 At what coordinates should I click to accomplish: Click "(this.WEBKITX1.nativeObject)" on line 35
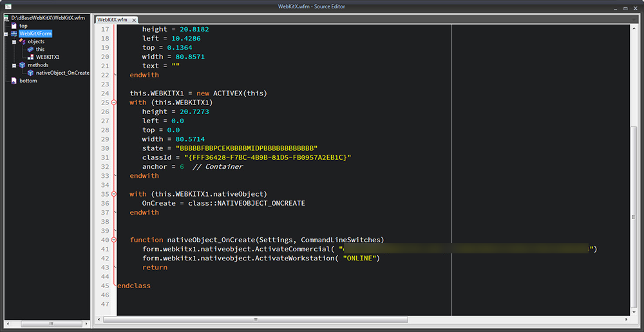[x=209, y=193]
